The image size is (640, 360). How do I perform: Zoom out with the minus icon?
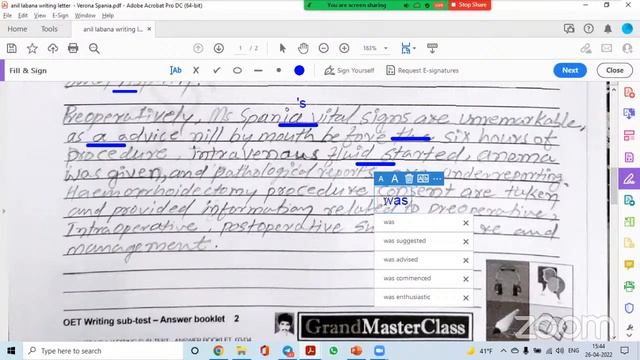pyautogui.click(x=324, y=49)
